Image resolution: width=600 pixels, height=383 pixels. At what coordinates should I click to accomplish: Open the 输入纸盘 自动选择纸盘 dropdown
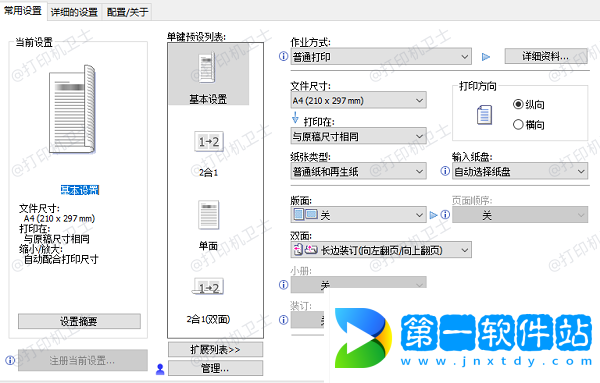tap(520, 171)
